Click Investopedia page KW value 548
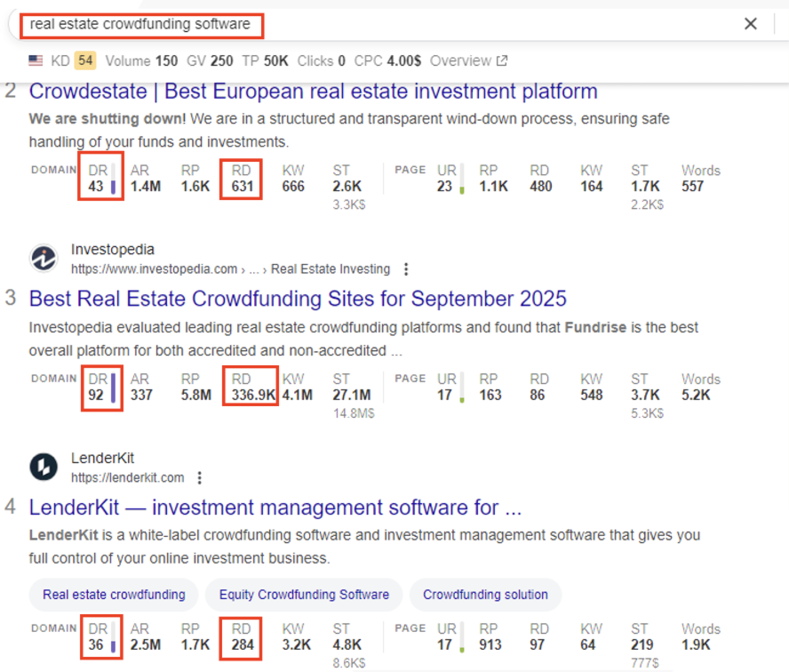Image resolution: width=789 pixels, height=672 pixels. pos(592,396)
